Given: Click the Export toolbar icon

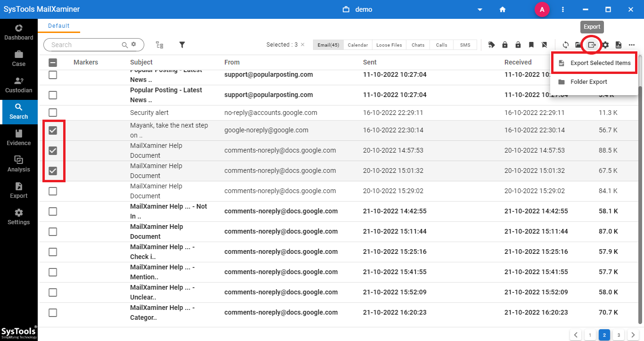Looking at the screenshot, I should point(592,45).
